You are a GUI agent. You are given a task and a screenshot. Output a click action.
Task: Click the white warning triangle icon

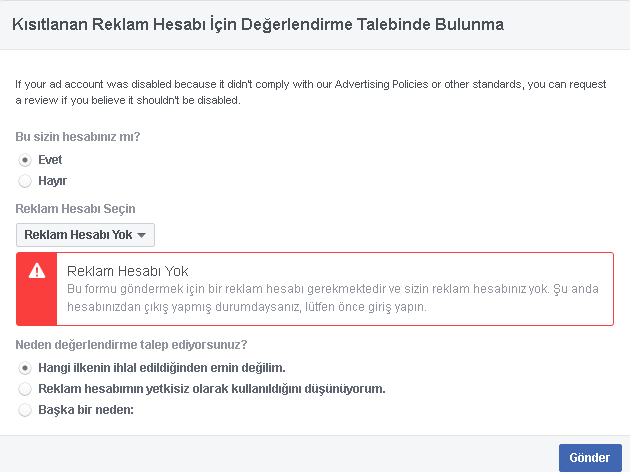tap(37, 271)
